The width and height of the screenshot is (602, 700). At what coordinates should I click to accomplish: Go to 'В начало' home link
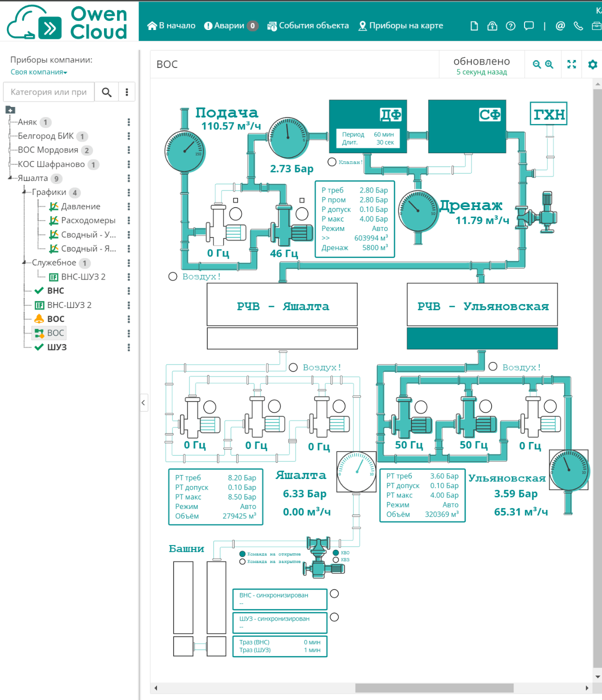pos(171,25)
